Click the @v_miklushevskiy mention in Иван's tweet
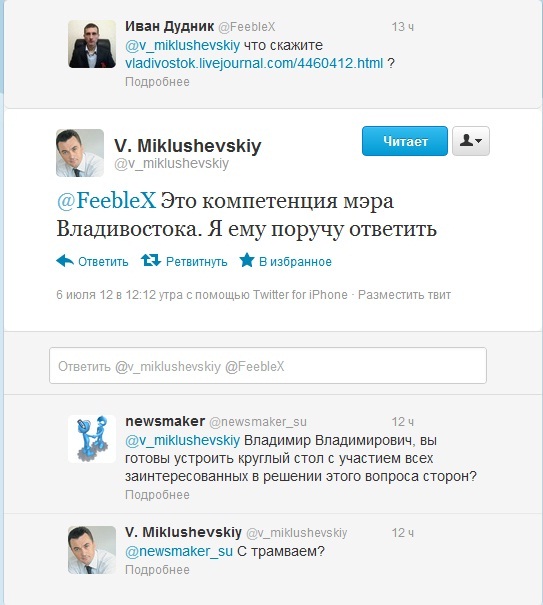The image size is (543, 605). pyautogui.click(x=183, y=46)
